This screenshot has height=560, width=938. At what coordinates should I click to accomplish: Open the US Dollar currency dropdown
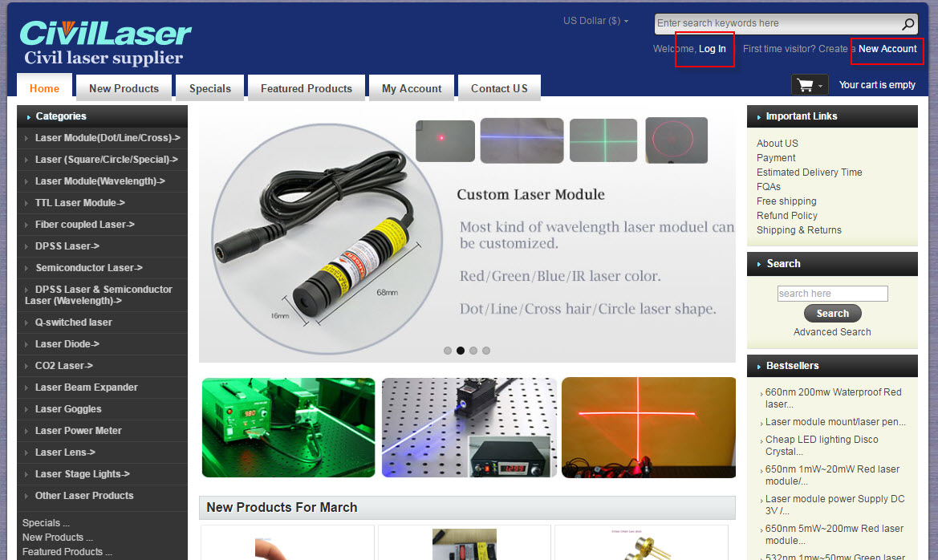tap(595, 21)
